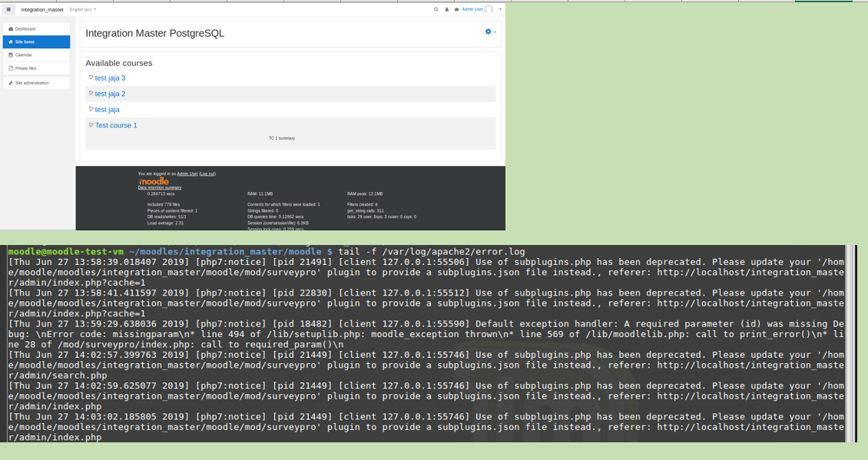This screenshot has width=868, height=460.
Task: Click the Log out link in footer
Action: 207,174
